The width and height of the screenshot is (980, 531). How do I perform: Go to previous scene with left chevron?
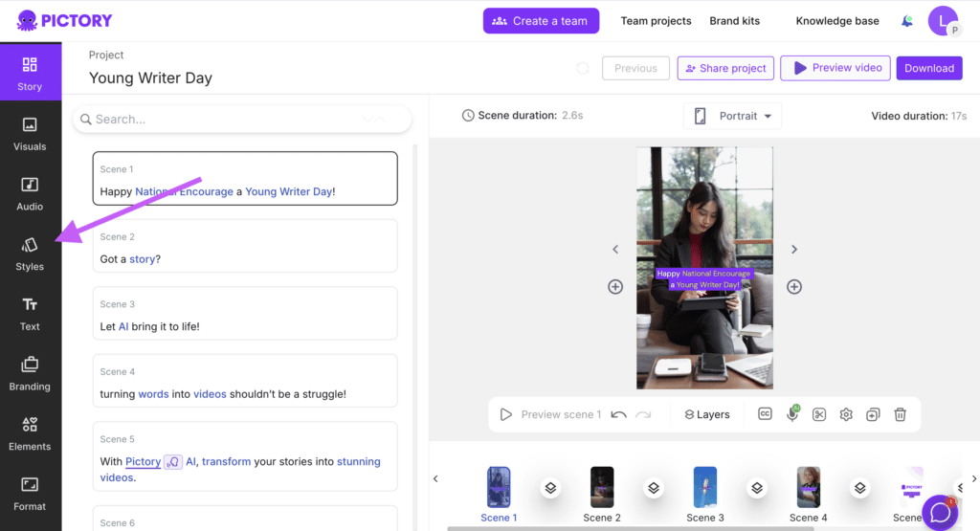[615, 250]
